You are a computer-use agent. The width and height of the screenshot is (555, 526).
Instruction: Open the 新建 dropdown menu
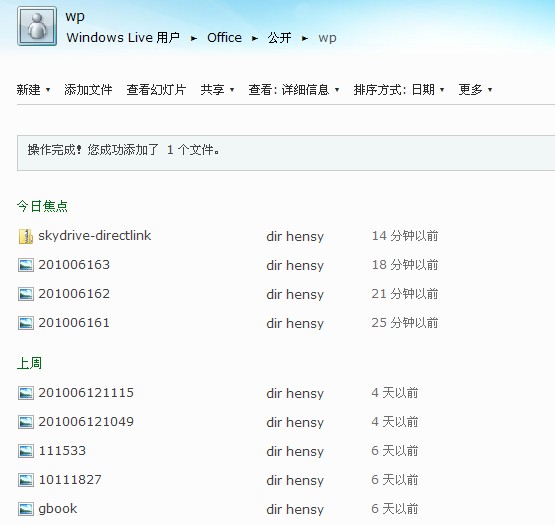coord(33,90)
